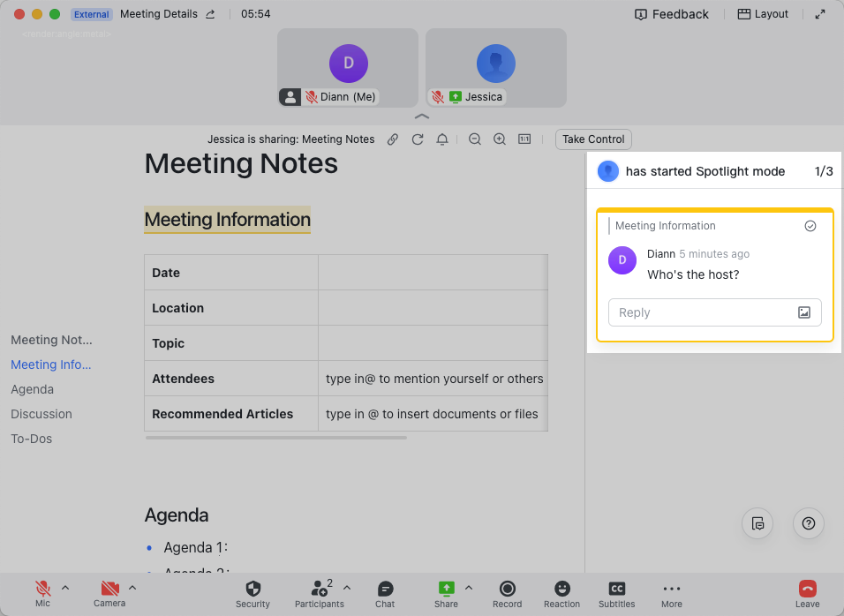
Task: Collapse the participant video strip
Action: (x=422, y=116)
